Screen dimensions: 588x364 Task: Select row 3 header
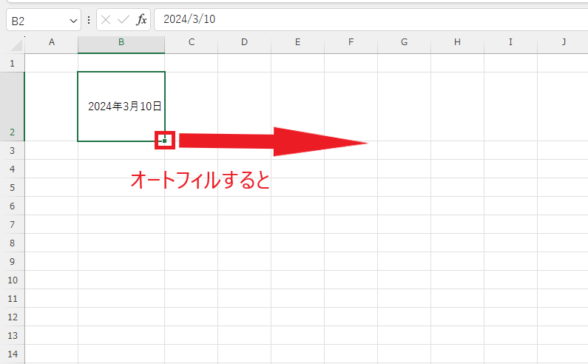(13, 150)
